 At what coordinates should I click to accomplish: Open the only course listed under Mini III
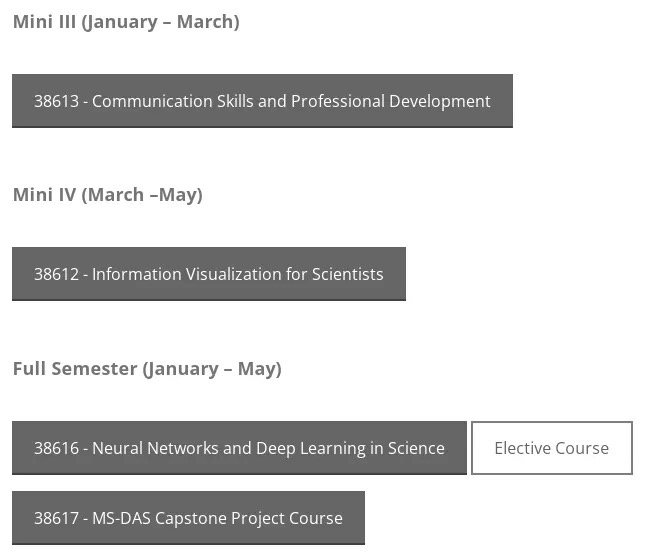point(262,101)
